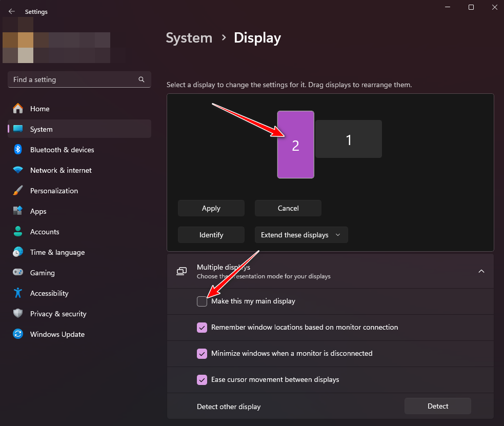Select Privacy & security from sidebar

[x=58, y=314]
